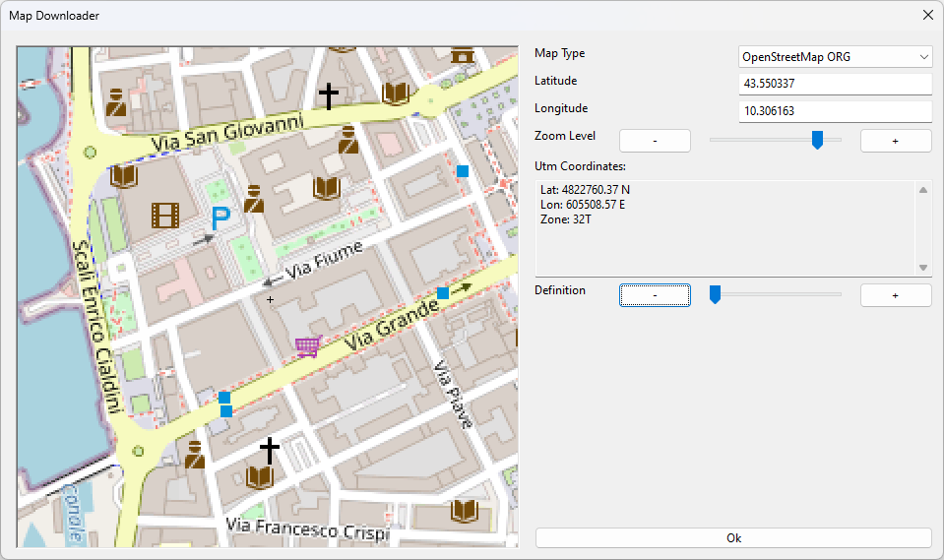
Task: Decrease Definition with the minus button
Action: pos(655,295)
